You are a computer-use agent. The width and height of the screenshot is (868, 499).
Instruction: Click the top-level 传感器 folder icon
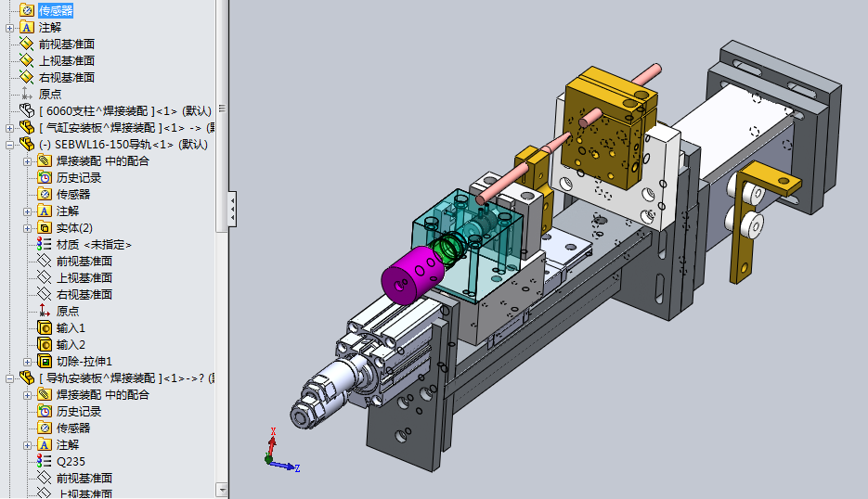pos(27,10)
